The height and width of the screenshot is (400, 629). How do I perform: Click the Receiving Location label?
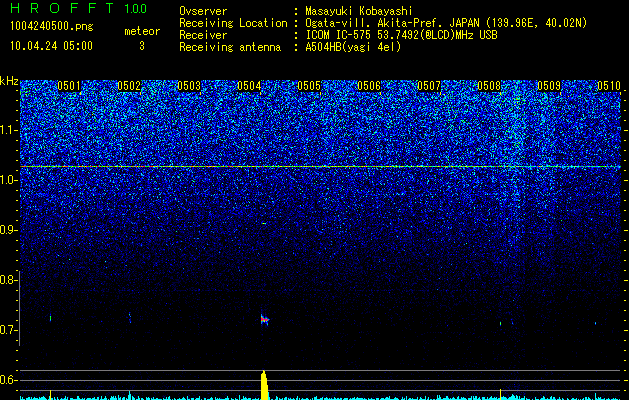pos(233,23)
